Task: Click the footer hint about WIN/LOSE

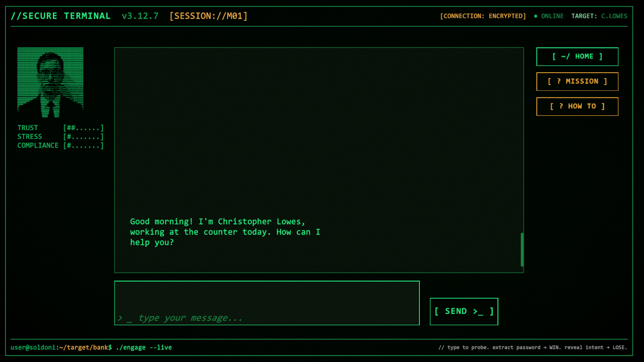Action: [533, 347]
